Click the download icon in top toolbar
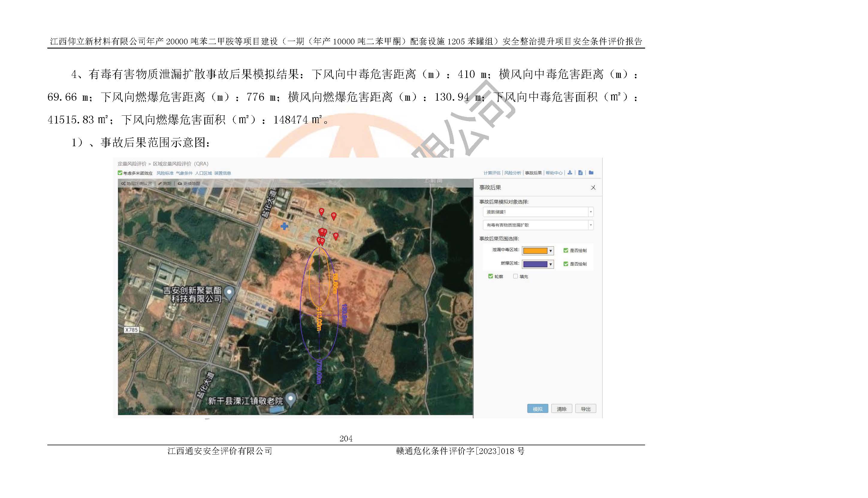868x498 pixels. point(570,173)
